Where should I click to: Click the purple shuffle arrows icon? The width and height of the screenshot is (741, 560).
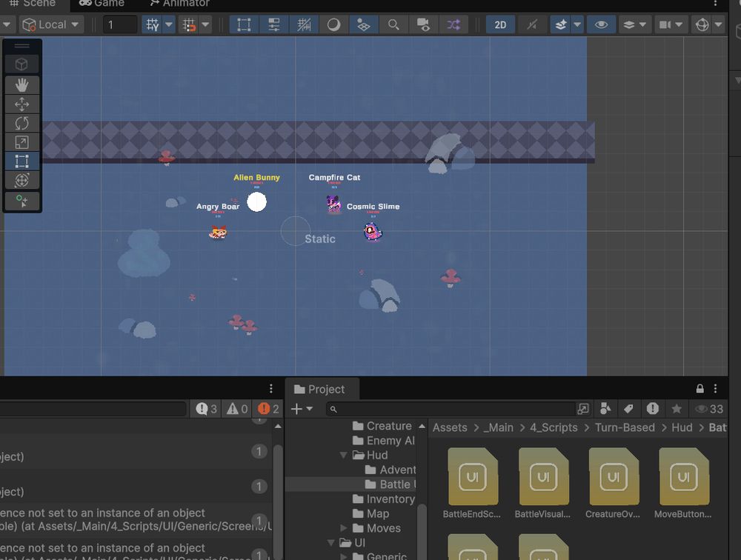coord(453,24)
